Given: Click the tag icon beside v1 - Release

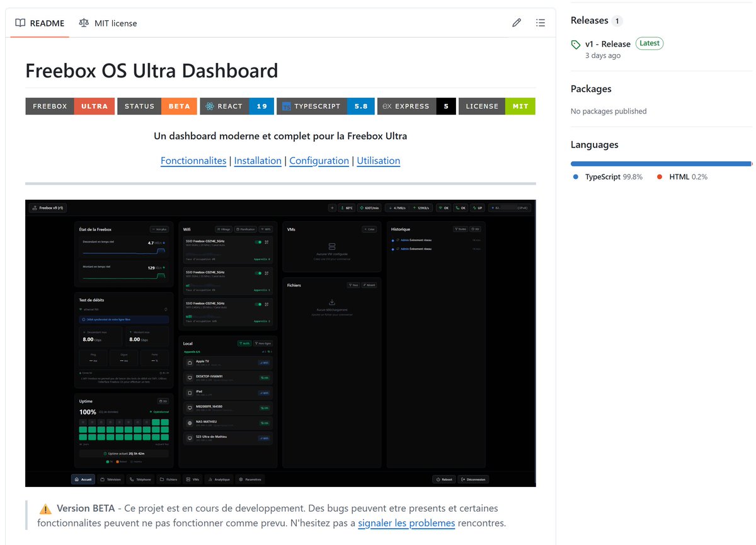Looking at the screenshot, I should (575, 45).
